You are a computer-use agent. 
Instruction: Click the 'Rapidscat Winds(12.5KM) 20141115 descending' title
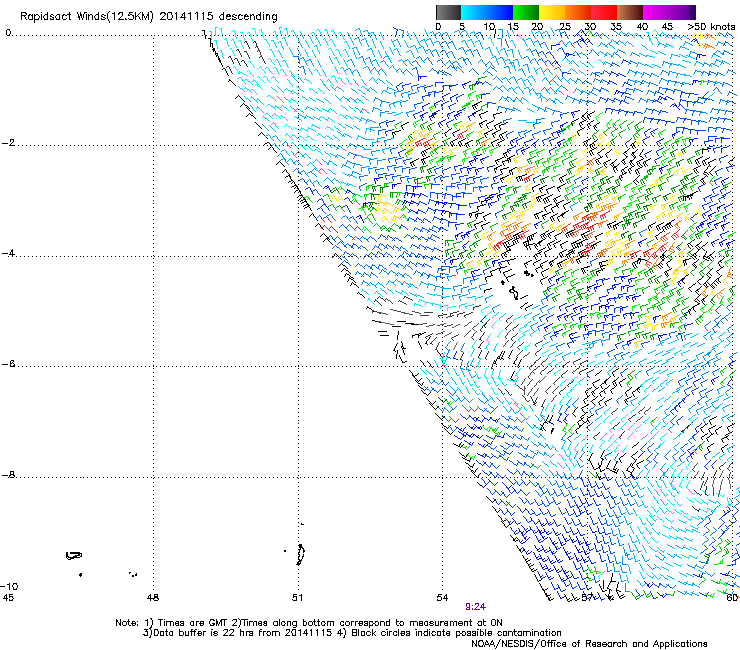(x=149, y=17)
